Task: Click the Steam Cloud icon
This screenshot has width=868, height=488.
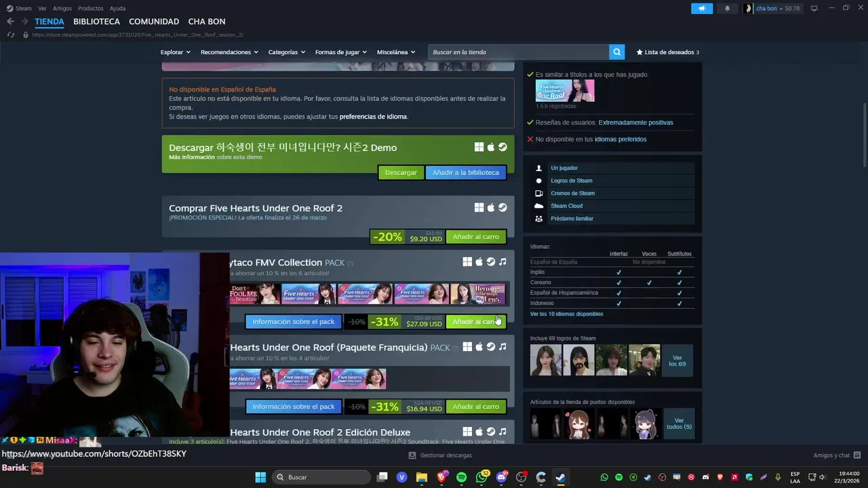Action: click(x=539, y=206)
